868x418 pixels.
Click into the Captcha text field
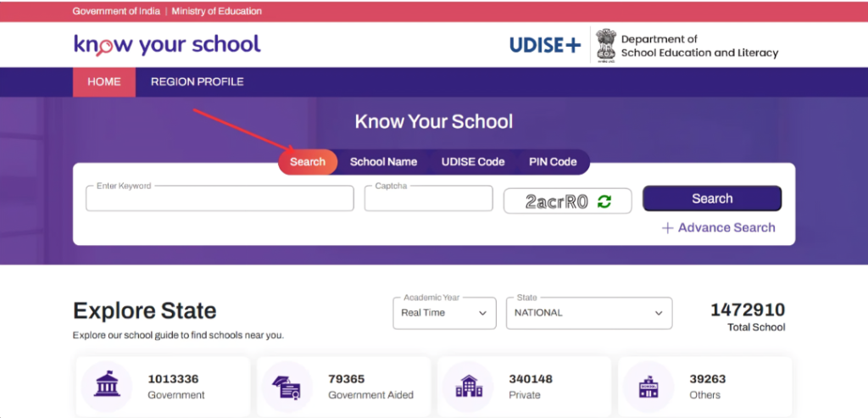(428, 198)
